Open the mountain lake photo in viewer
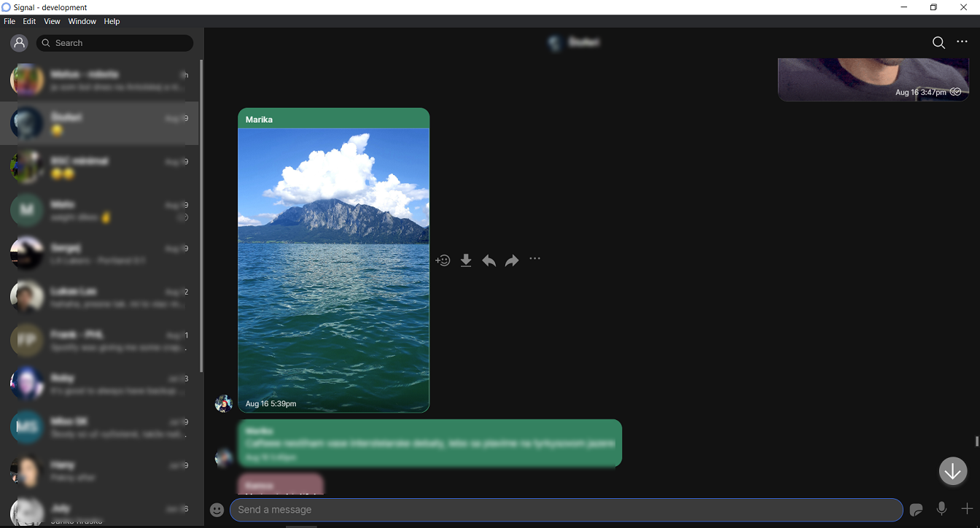This screenshot has width=980, height=528. point(333,270)
